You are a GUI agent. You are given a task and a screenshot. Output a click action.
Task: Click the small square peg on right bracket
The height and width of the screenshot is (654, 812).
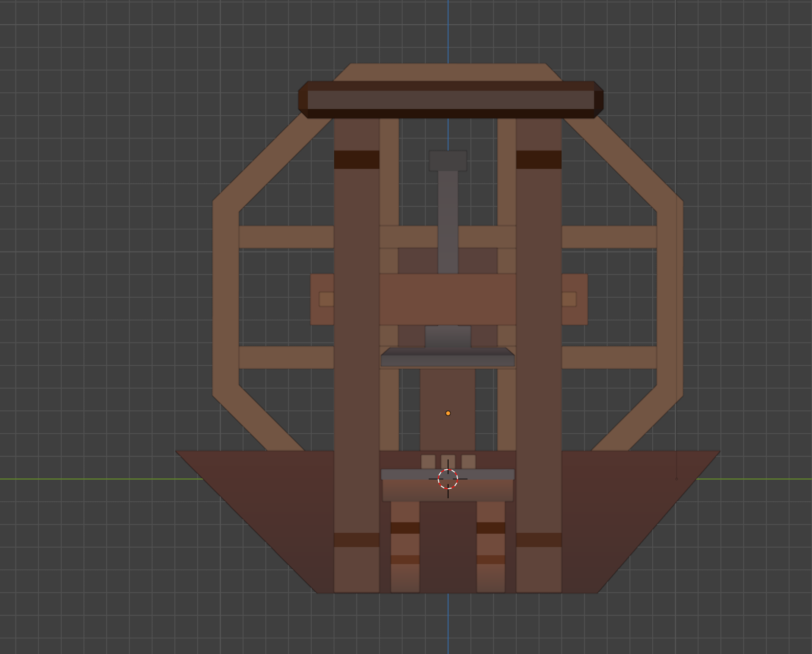tap(569, 299)
